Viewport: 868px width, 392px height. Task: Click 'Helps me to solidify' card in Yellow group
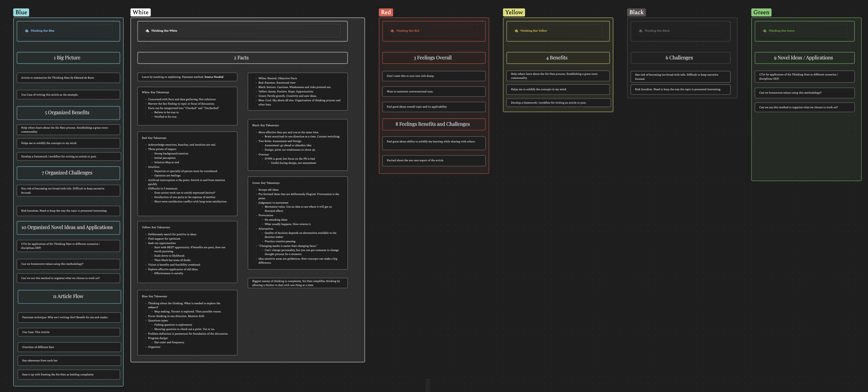point(558,89)
